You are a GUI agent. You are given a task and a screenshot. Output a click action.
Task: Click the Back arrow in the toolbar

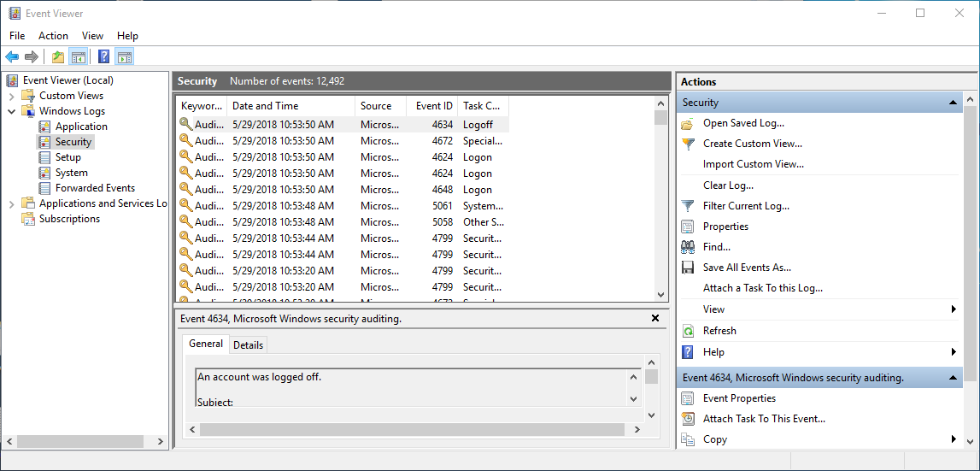tap(12, 57)
